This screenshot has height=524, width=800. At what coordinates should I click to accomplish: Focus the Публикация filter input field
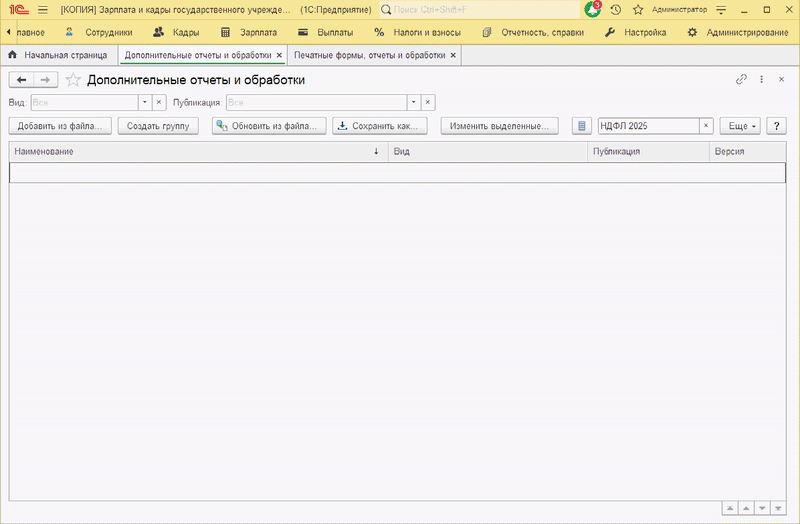[317, 103]
